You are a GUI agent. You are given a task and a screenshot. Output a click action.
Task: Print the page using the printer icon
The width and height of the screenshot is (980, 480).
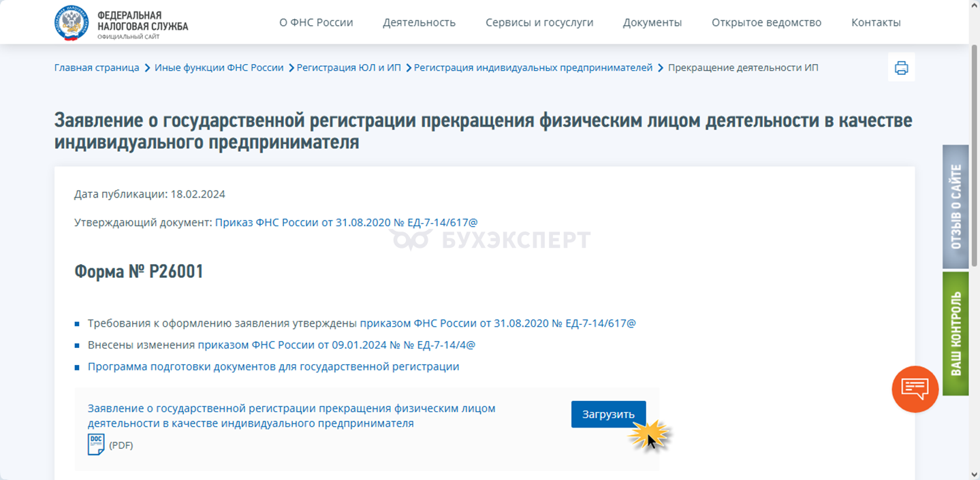pyautogui.click(x=901, y=67)
